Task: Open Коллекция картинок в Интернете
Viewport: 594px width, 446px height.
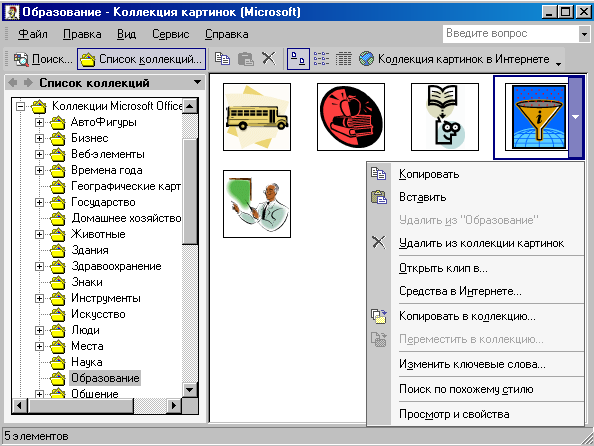Action: [454, 59]
